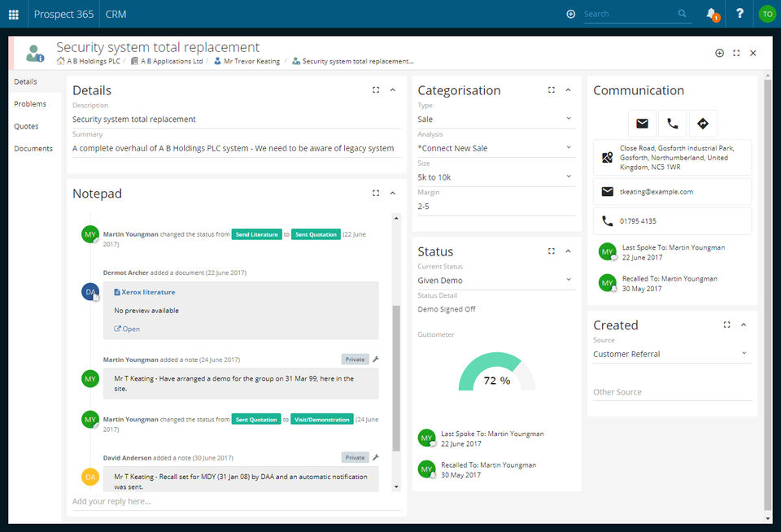Open the apps grid launcher icon
Image resolution: width=781 pixels, height=532 pixels.
pos(14,15)
